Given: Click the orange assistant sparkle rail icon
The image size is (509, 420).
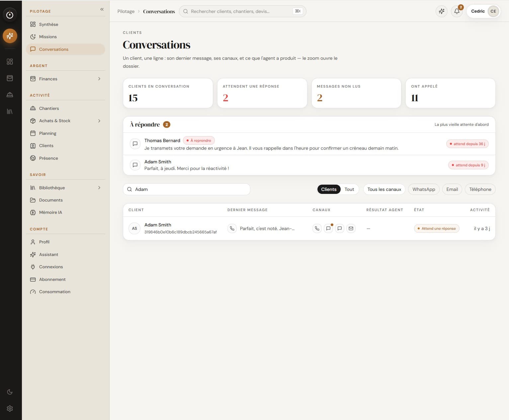Looking at the screenshot, I should 10,36.
